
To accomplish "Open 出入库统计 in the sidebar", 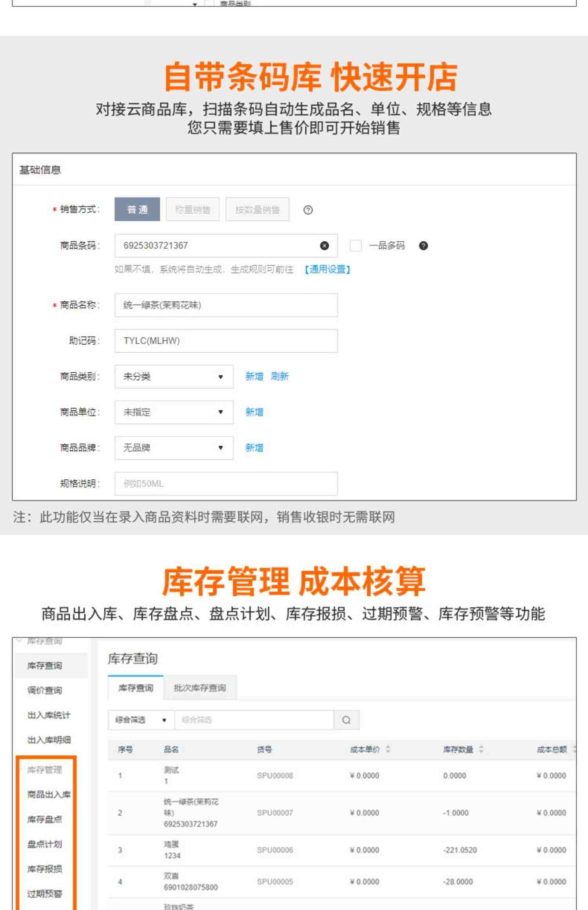I will click(x=49, y=715).
